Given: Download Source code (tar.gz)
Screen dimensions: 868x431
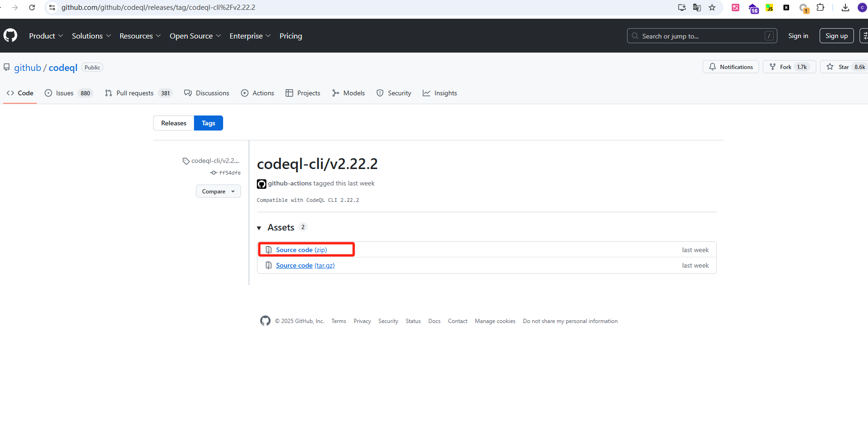Looking at the screenshot, I should click(305, 265).
